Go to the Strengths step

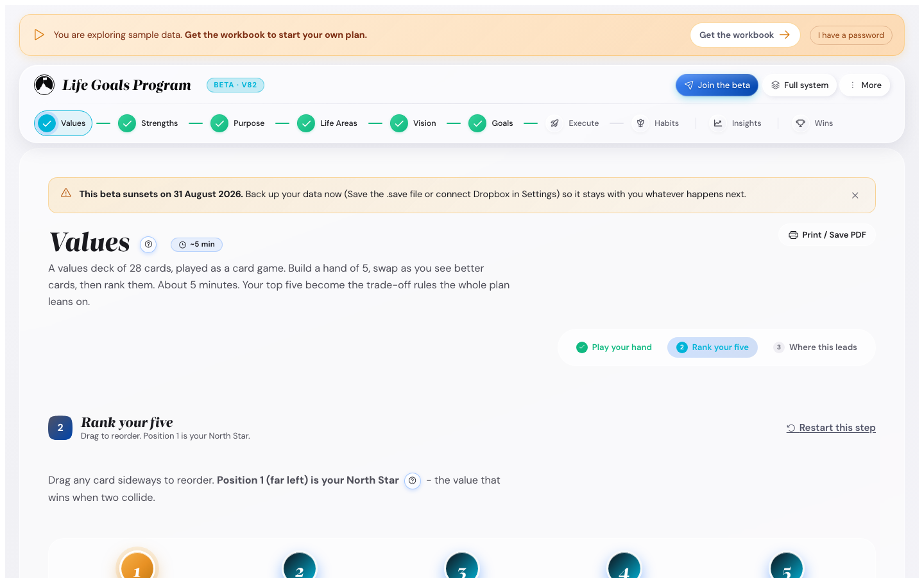coord(148,123)
